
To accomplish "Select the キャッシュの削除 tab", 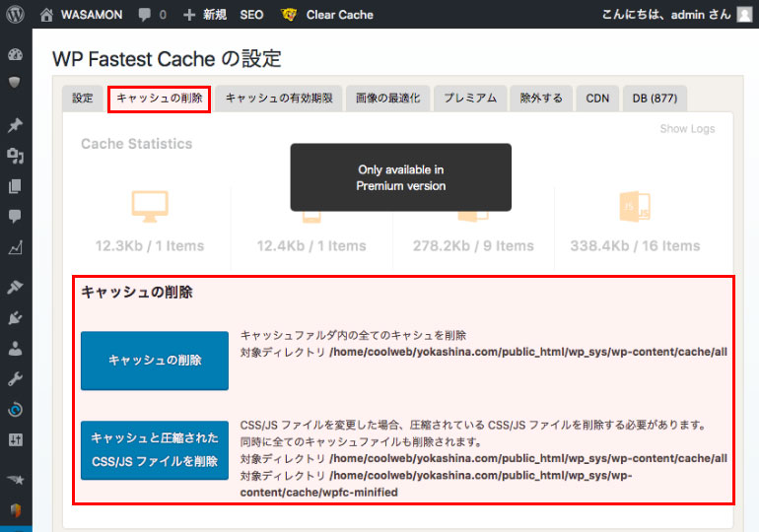I will (x=160, y=100).
